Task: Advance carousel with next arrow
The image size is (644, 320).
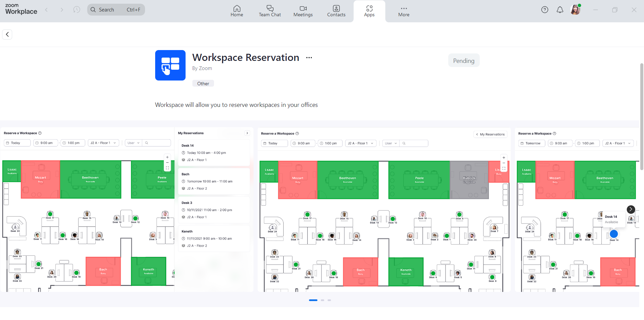Action: (630, 209)
